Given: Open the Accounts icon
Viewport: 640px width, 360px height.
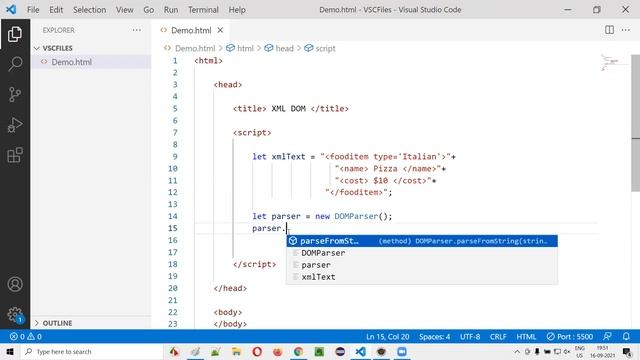Looking at the screenshot, I should coord(15,284).
